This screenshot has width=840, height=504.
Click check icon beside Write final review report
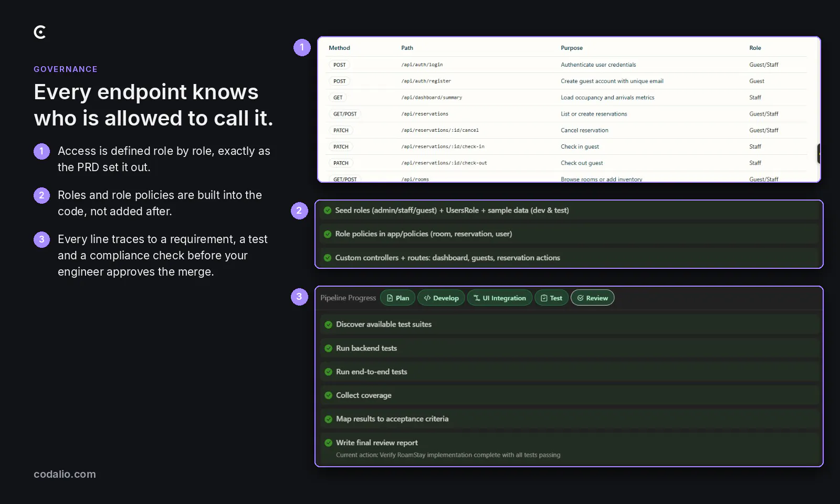click(x=329, y=443)
